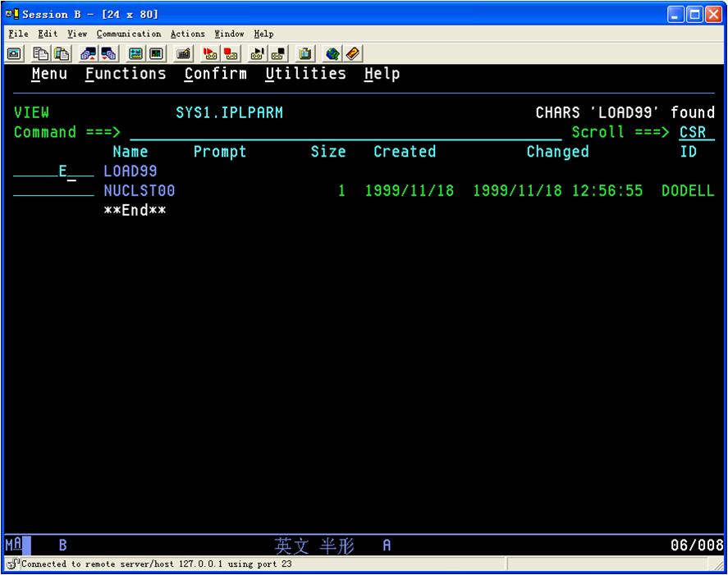Open the Support globe toolbar icon
The height and width of the screenshot is (575, 728).
point(332,54)
